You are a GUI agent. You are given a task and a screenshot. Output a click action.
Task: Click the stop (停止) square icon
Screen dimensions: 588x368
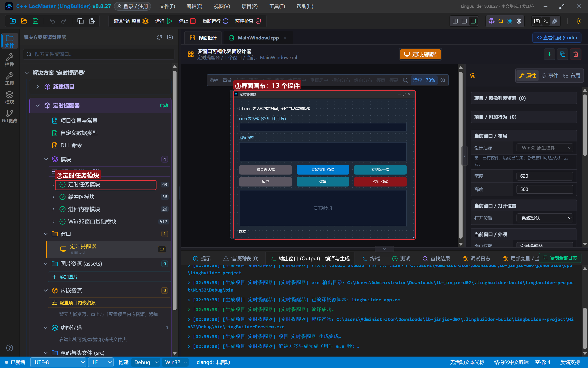[x=193, y=21]
